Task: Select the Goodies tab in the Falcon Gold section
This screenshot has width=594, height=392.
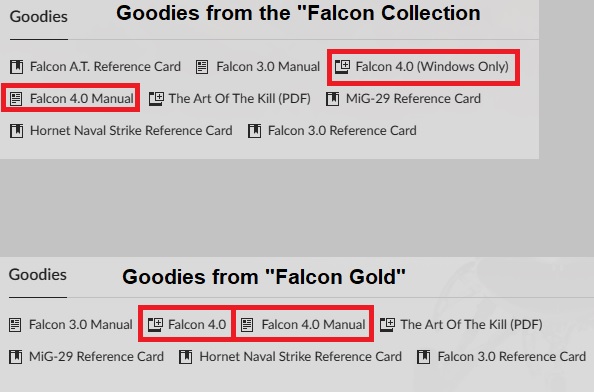Action: [38, 275]
